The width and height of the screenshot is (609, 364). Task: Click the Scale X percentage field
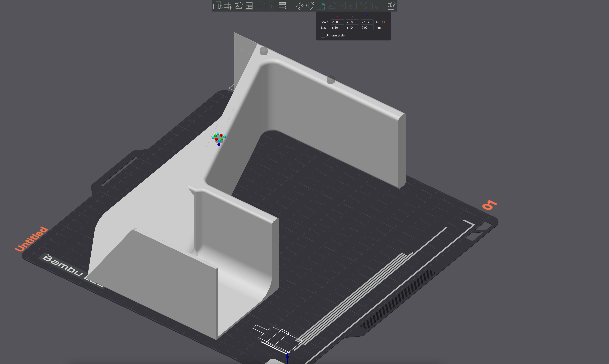pos(337,22)
